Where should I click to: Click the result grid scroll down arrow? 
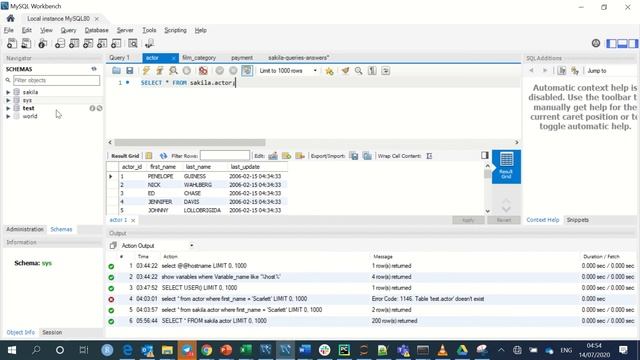[x=487, y=211]
